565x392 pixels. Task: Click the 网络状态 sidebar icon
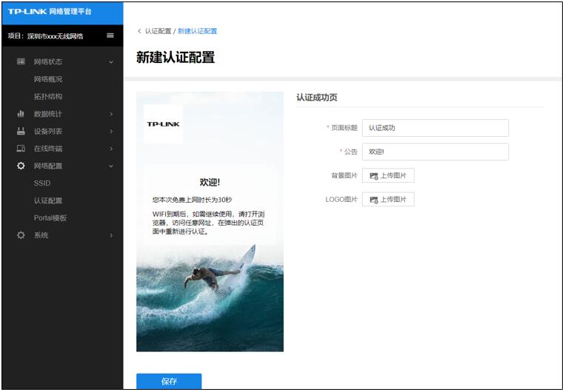click(21, 61)
